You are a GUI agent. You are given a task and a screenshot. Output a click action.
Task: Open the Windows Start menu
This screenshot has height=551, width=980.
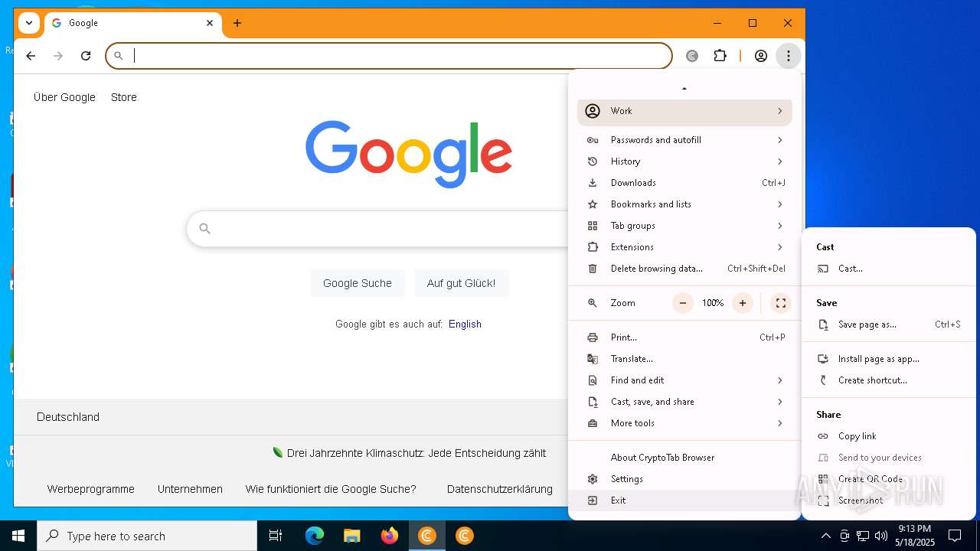coord(18,536)
